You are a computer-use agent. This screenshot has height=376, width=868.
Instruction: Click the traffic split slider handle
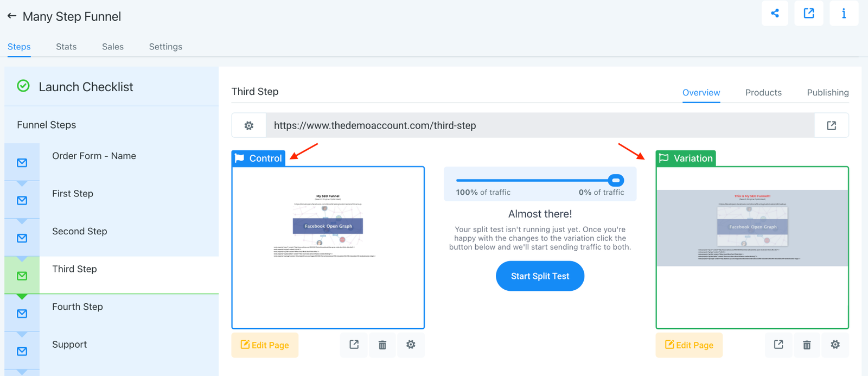coord(616,180)
